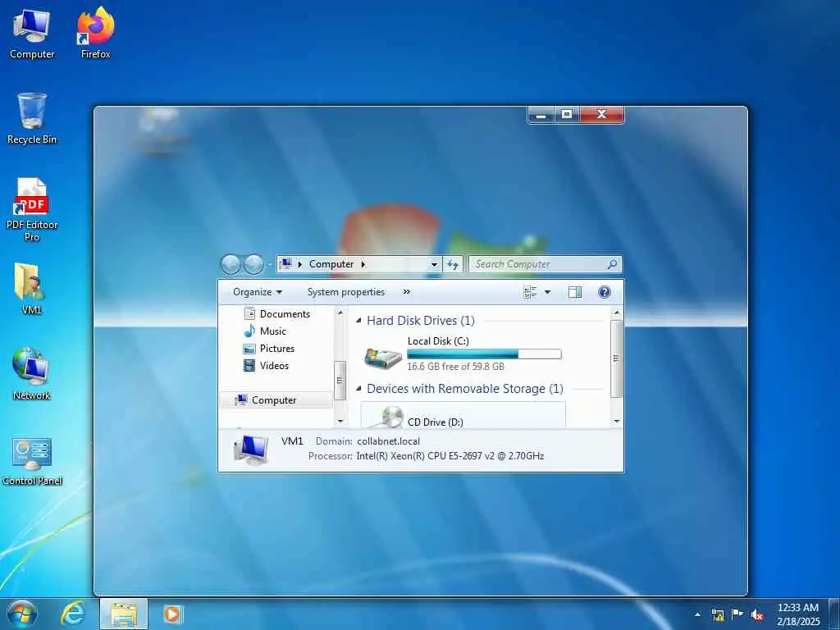Click the muted volume speaker icon
The image size is (840, 630).
coord(757,615)
